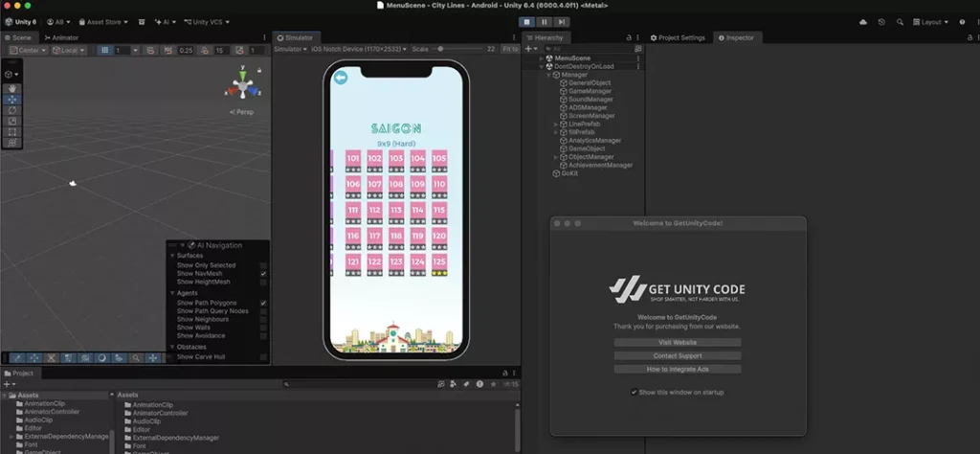Open the Asset Store menu

103,22
